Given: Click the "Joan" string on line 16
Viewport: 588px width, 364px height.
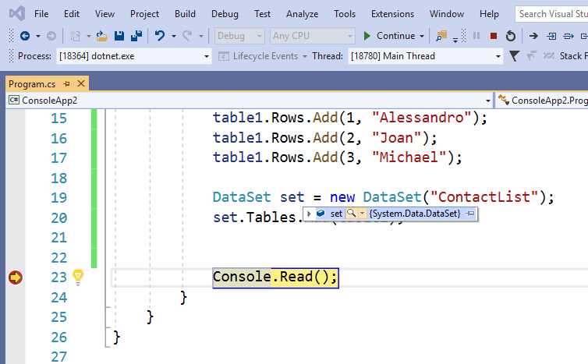Looking at the screenshot, I should (x=397, y=138).
